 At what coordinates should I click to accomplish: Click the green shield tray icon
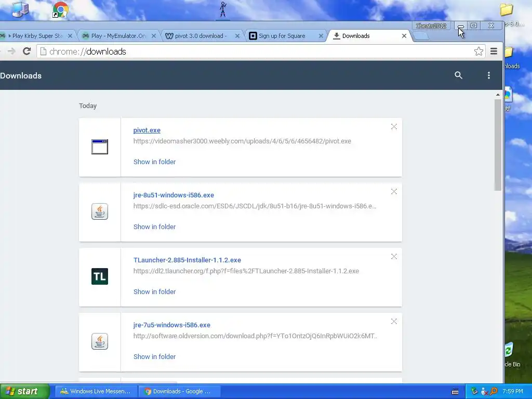(x=474, y=391)
